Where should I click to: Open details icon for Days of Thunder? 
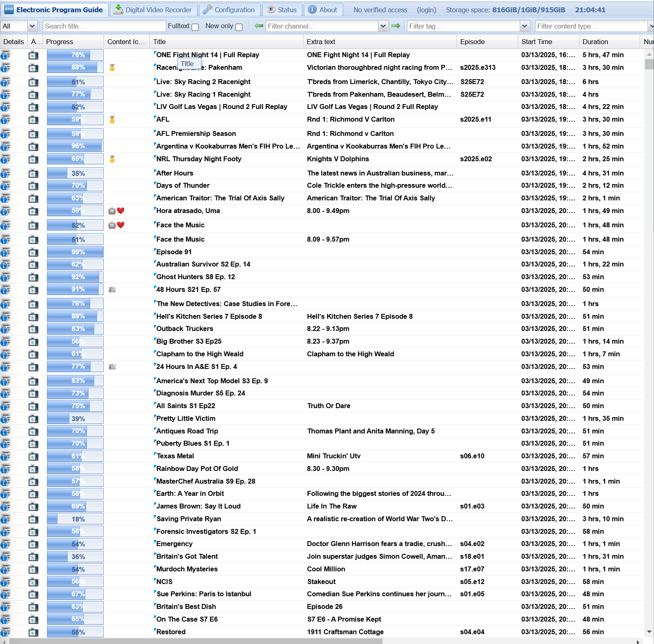pyautogui.click(x=5, y=186)
